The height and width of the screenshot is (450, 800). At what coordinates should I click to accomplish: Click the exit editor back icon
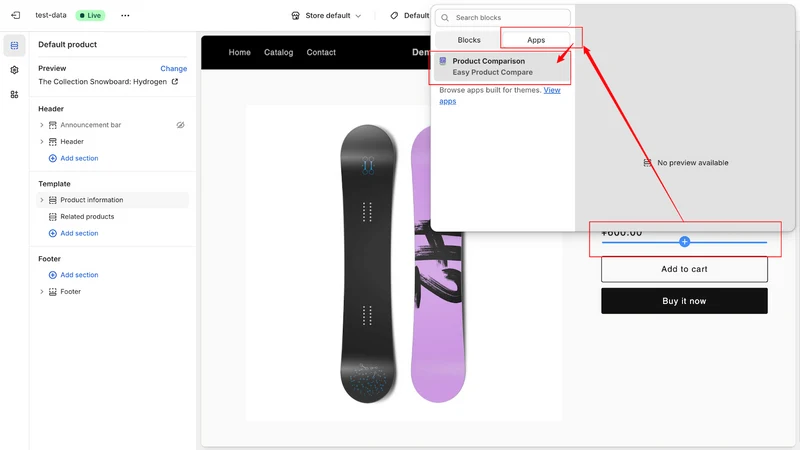tap(15, 15)
